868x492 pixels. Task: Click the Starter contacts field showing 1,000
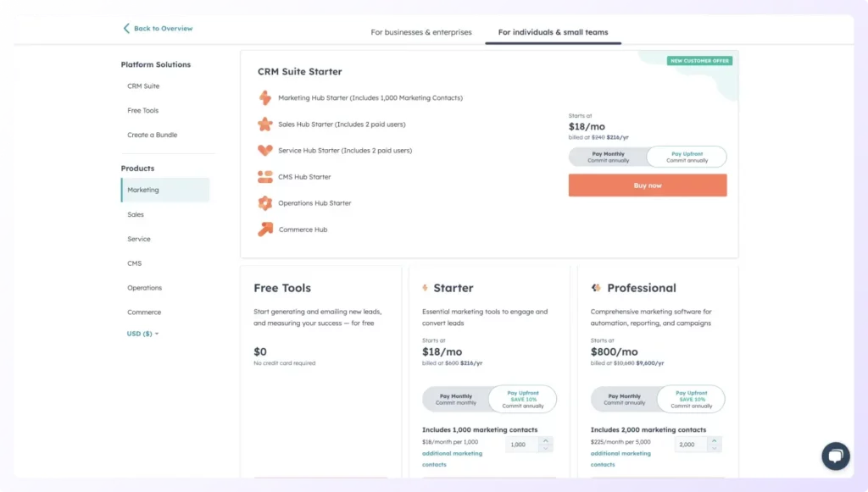tap(522, 445)
